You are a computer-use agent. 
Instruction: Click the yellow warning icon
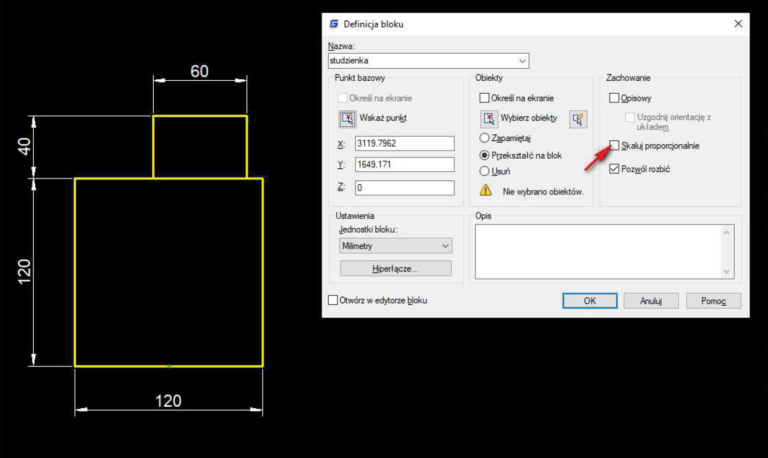click(486, 189)
